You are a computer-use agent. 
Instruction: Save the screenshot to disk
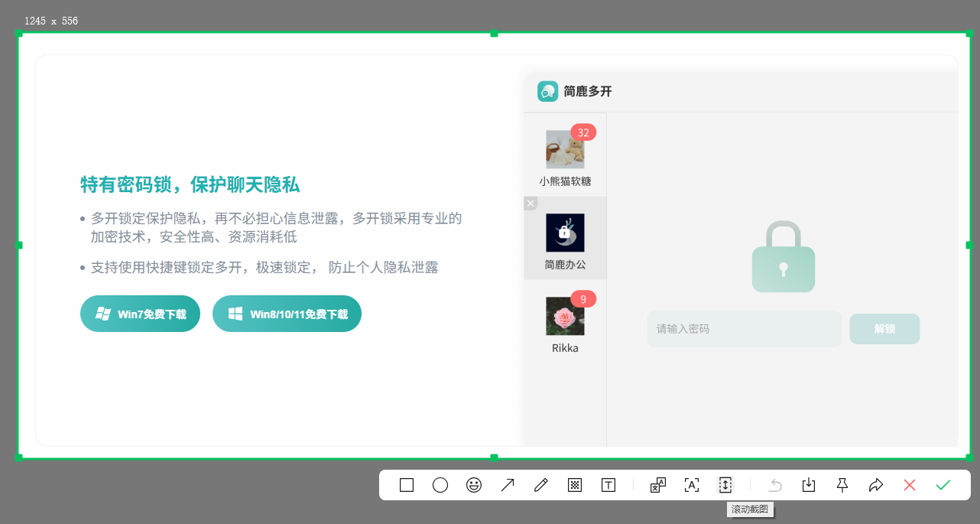pos(808,485)
